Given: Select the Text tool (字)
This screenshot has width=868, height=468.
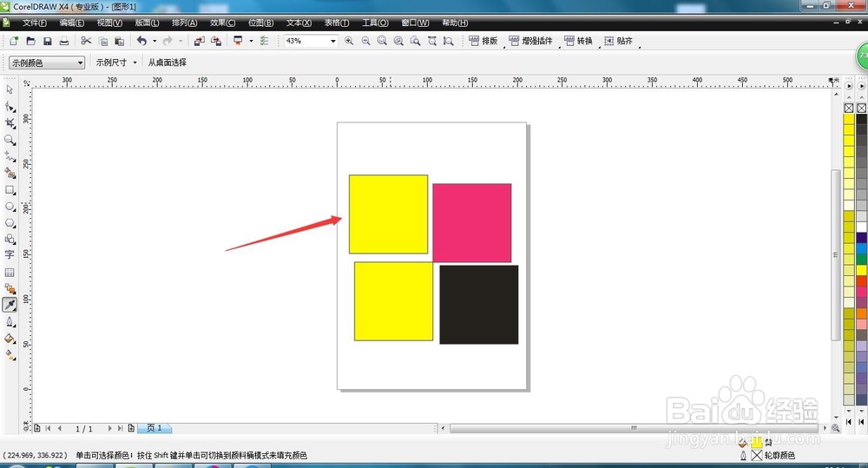Looking at the screenshot, I should point(10,254).
